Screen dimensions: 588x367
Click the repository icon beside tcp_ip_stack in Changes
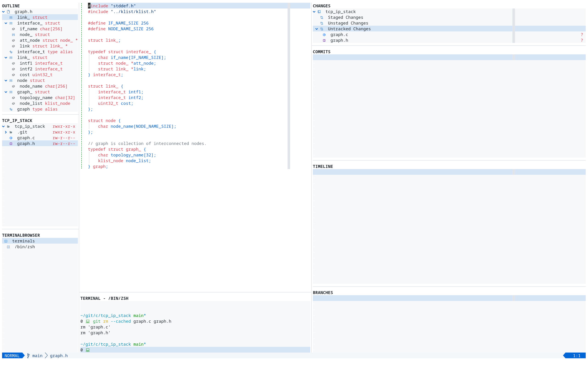coord(319,11)
